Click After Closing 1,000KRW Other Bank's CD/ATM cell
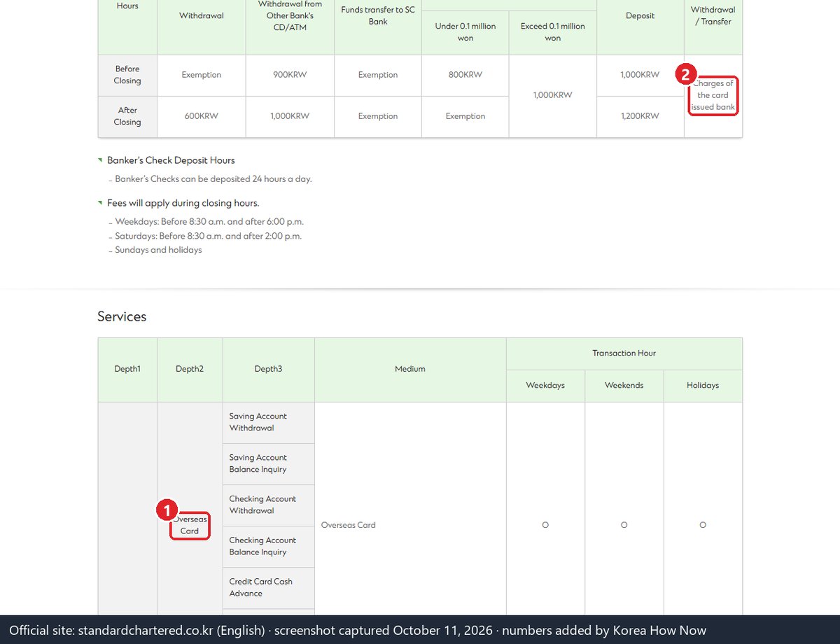The width and height of the screenshot is (840, 644). pos(290,116)
